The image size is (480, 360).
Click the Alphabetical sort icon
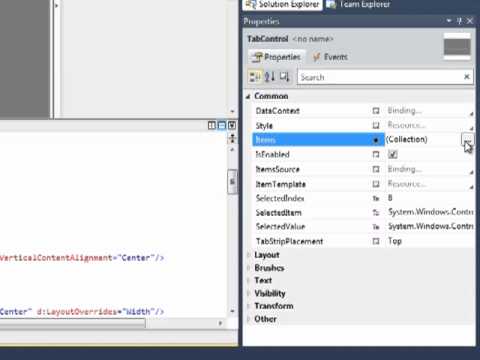[x=270, y=77]
